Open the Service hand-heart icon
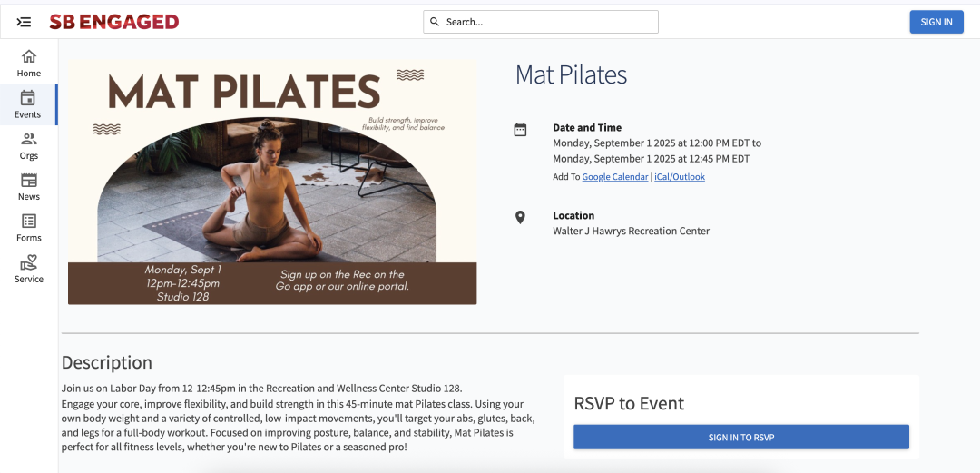Image resolution: width=980 pixels, height=473 pixels. 29,262
